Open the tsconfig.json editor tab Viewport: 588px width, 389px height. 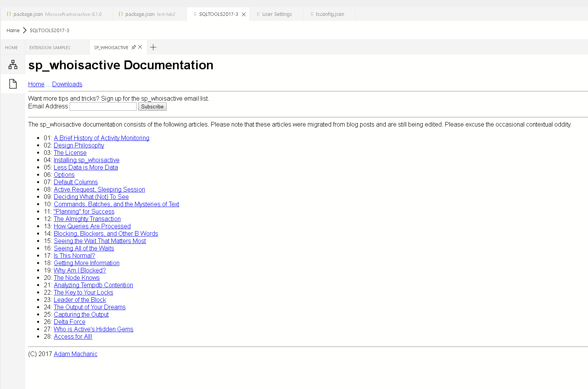coord(330,14)
